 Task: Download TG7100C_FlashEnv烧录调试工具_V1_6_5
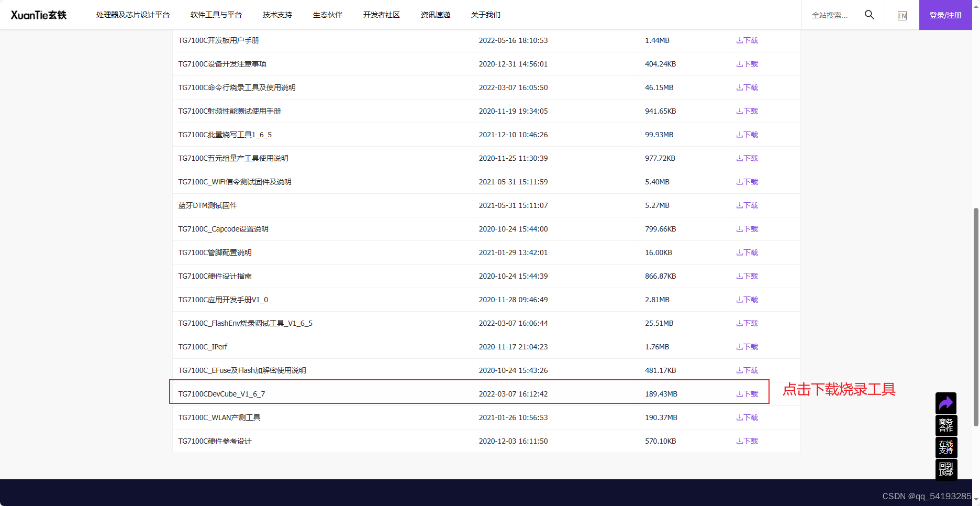747,323
